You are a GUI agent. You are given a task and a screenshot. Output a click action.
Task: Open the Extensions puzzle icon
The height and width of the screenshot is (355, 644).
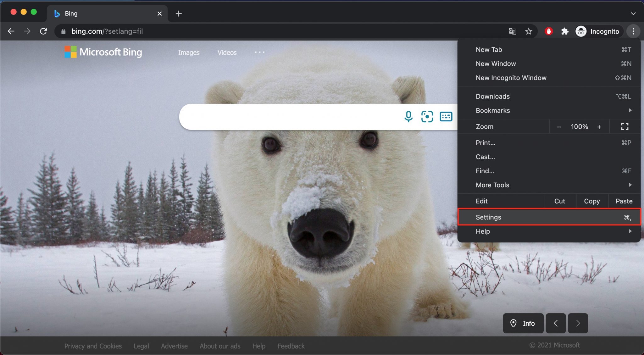(x=565, y=31)
